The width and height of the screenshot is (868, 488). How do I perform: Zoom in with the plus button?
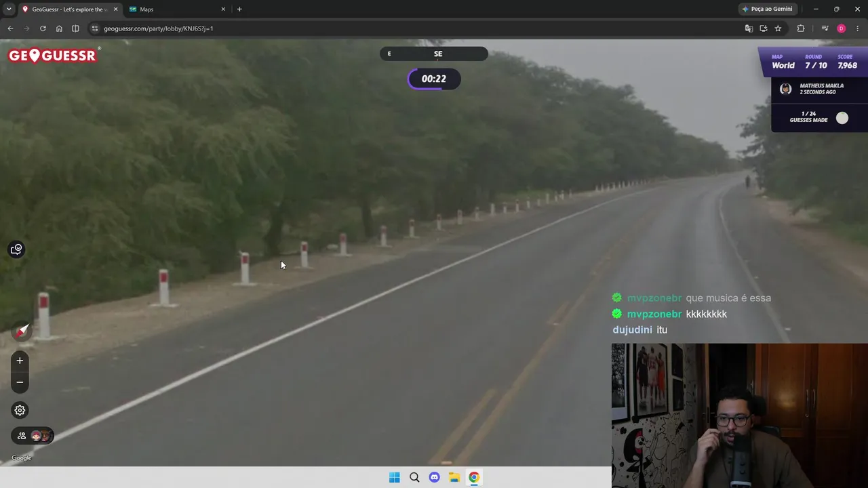[20, 361]
